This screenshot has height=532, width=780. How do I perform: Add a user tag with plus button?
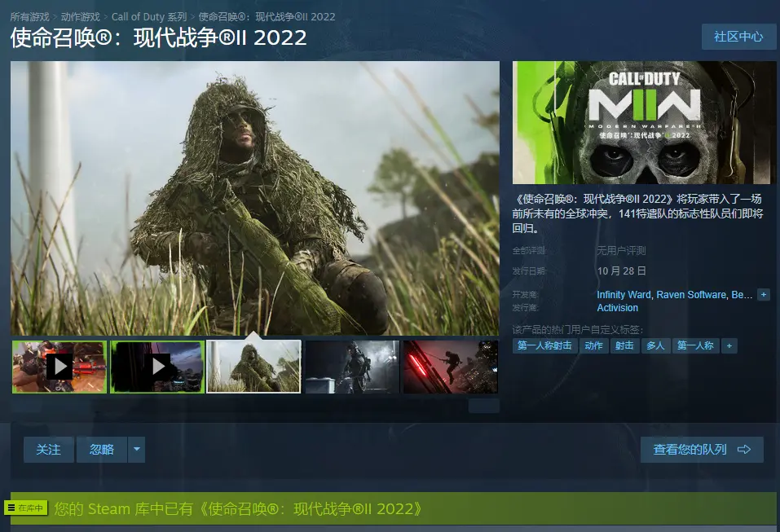click(729, 346)
